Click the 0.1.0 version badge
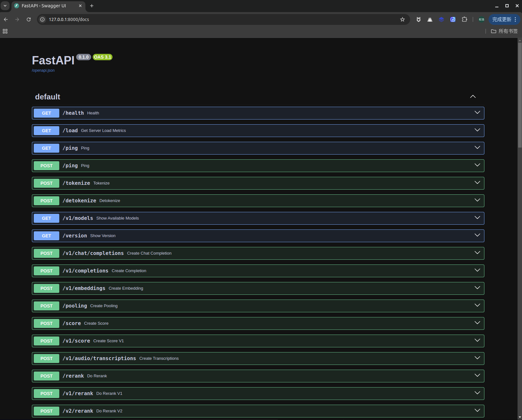Screen dimensions: 522x420 click(84, 57)
